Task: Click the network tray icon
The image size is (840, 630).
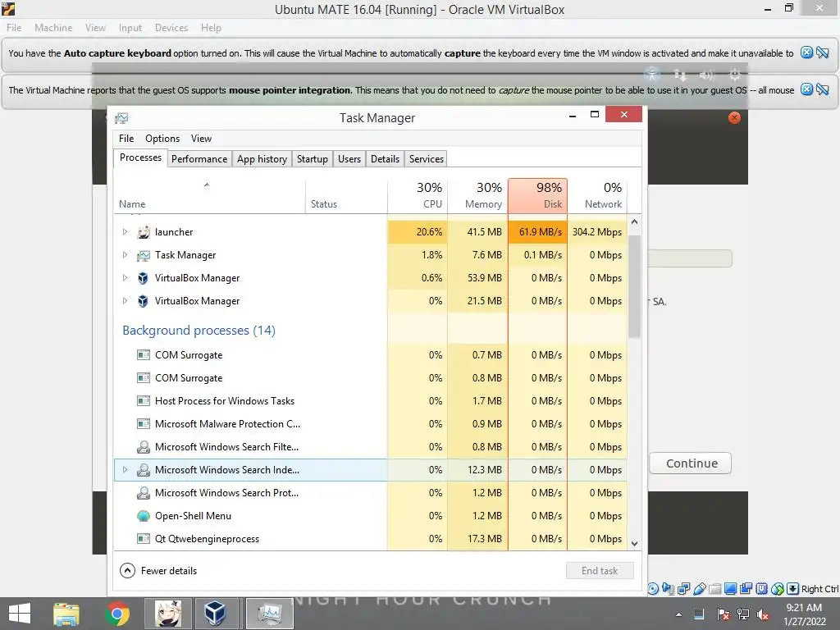Action: click(x=743, y=614)
